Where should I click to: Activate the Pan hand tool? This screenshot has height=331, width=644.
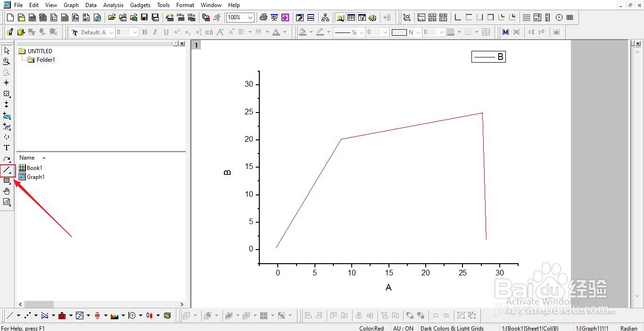[7, 191]
